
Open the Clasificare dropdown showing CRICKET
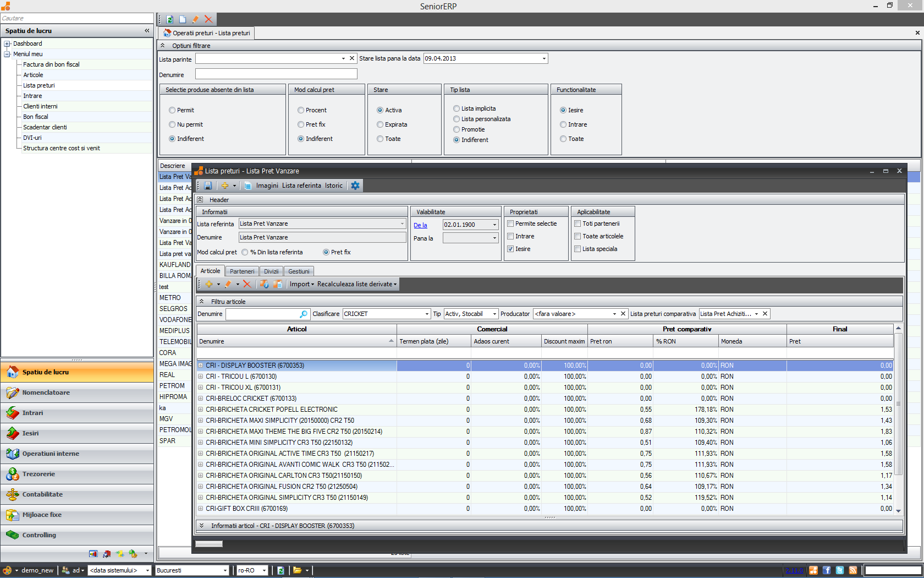pyautogui.click(x=427, y=314)
